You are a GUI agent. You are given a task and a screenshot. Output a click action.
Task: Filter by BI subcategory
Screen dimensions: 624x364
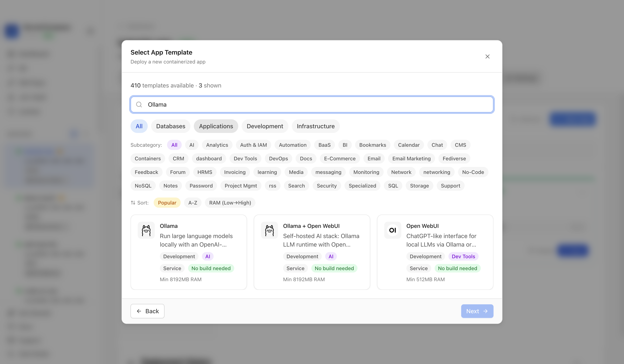[x=345, y=145]
